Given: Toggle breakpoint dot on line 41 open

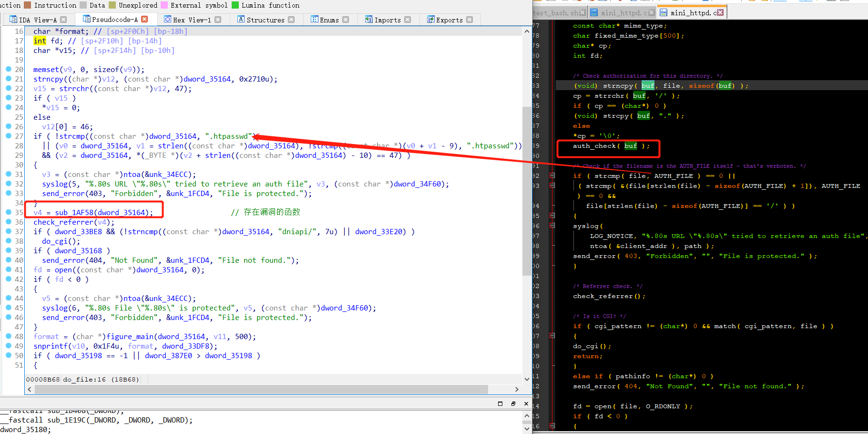Looking at the screenshot, I should [8, 269].
